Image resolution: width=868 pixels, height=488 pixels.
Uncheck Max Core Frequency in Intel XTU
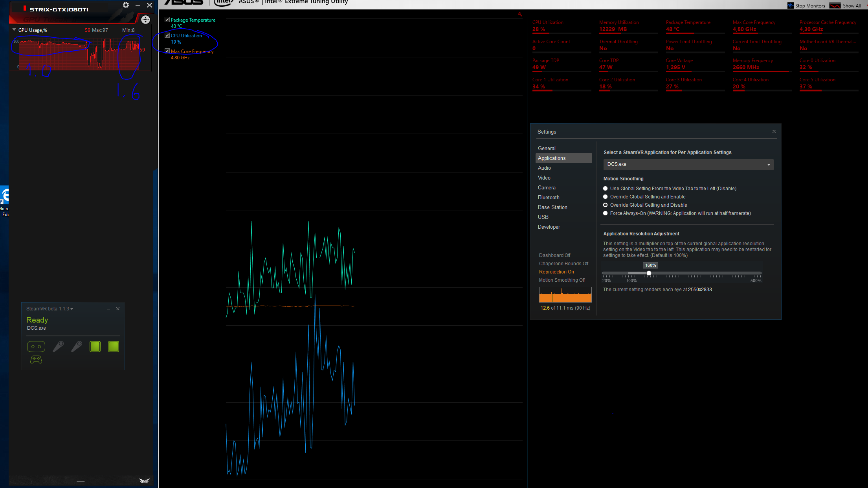tap(167, 51)
